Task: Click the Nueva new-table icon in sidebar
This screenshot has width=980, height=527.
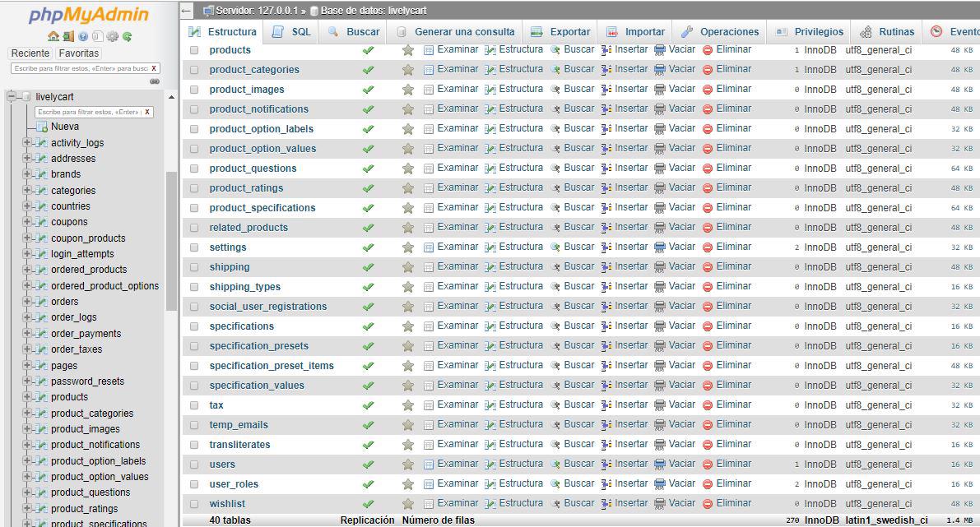Action: [x=42, y=127]
